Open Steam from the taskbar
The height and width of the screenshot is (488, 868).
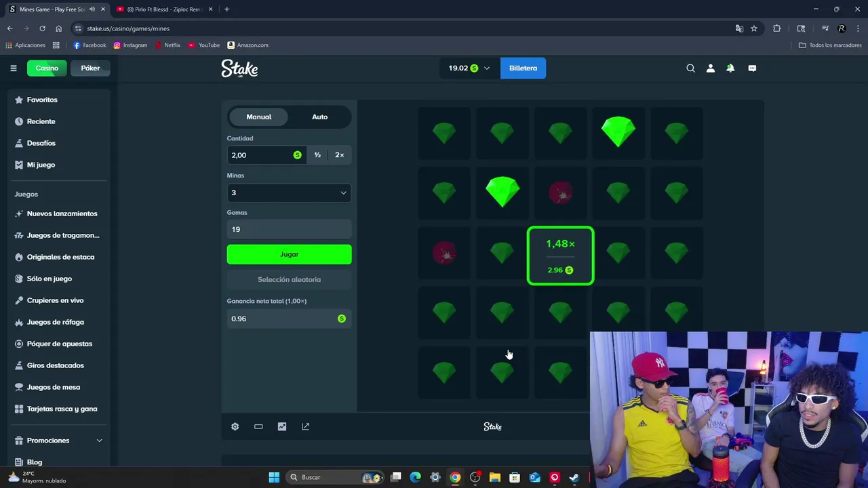tap(574, 477)
